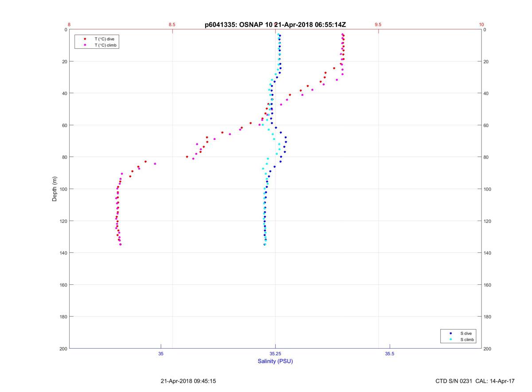Screen dimensions: 532x392
Task: Click the 140 tick on the left depth axis
Action: 63,253
